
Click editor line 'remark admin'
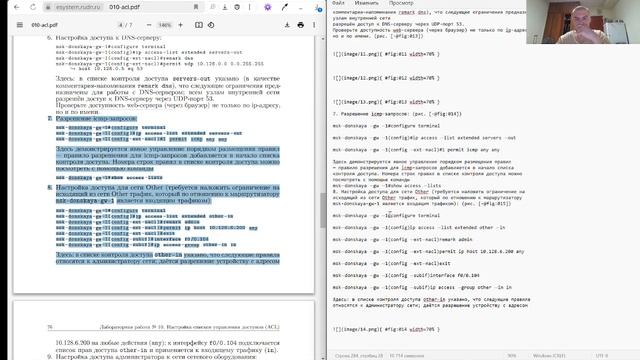click(x=402, y=240)
